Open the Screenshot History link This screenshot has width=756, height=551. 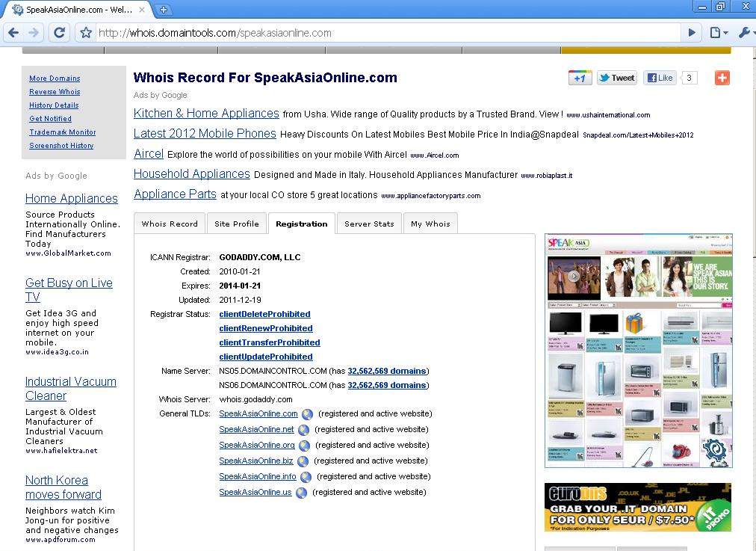[x=61, y=146]
